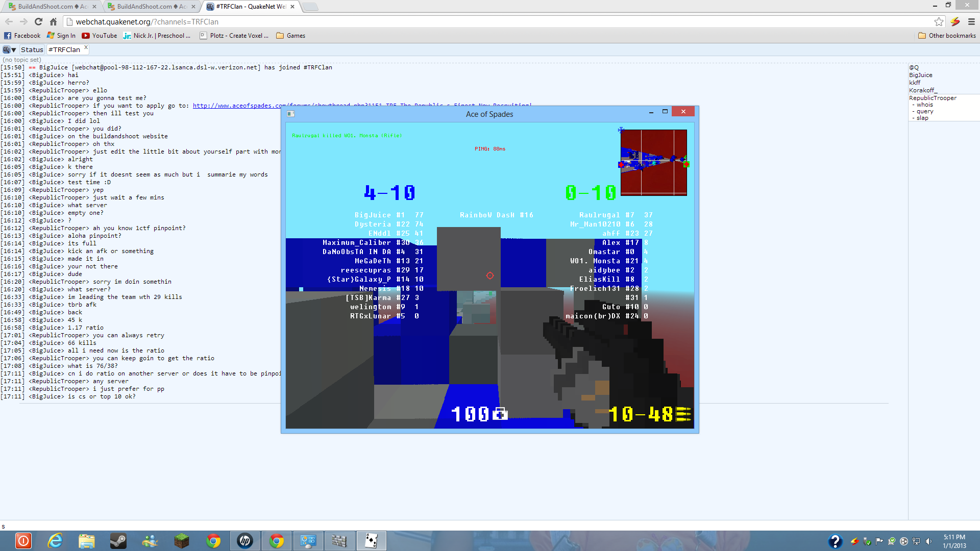Image resolution: width=980 pixels, height=551 pixels.
Task: Open the webchat options dropdown menu
Action: click(x=9, y=49)
